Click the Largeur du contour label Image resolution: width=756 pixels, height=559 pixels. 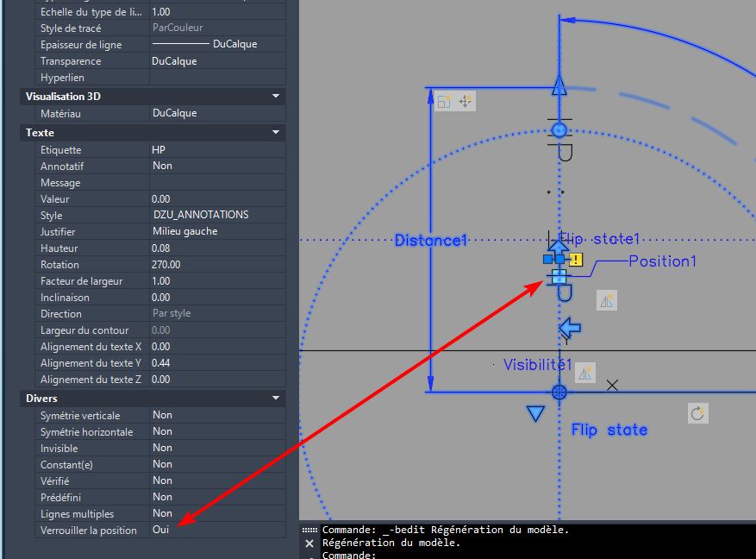tap(84, 330)
